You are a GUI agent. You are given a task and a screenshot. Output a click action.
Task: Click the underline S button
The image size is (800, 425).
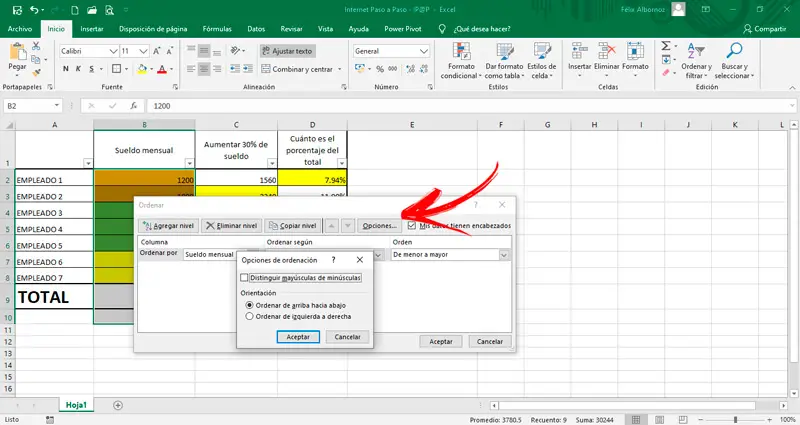click(91, 69)
